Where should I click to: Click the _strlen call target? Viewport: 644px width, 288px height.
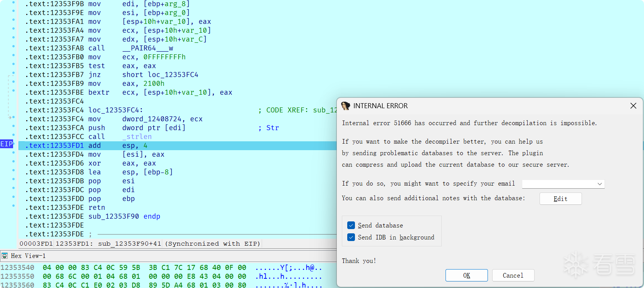click(x=137, y=137)
